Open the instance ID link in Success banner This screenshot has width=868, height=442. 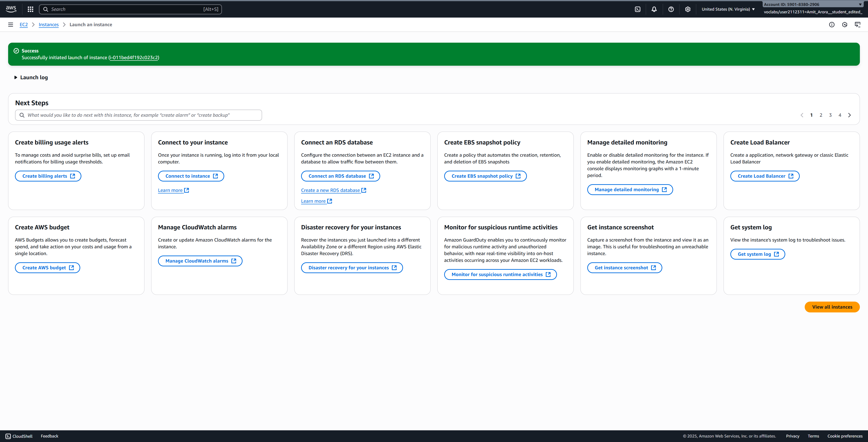coord(134,58)
